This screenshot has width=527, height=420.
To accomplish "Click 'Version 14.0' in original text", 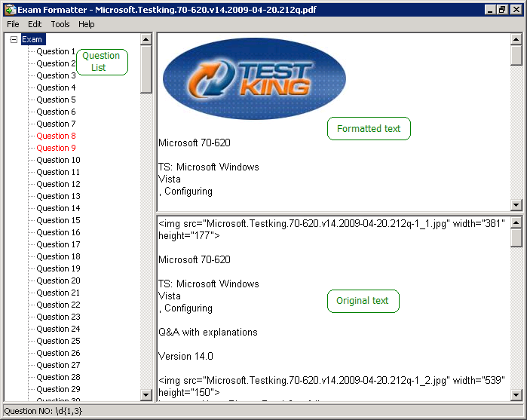I will pos(185,357).
